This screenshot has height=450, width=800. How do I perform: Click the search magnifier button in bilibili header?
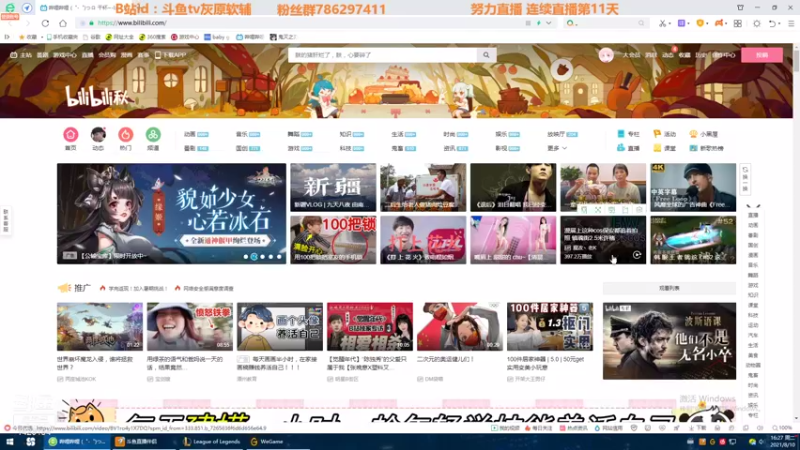coord(486,55)
